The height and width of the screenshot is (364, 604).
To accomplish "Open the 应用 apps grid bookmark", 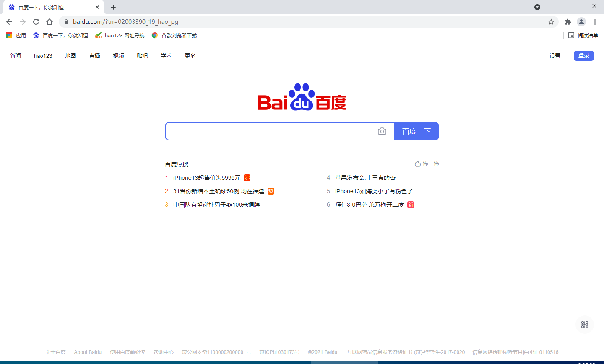I will pos(16,35).
